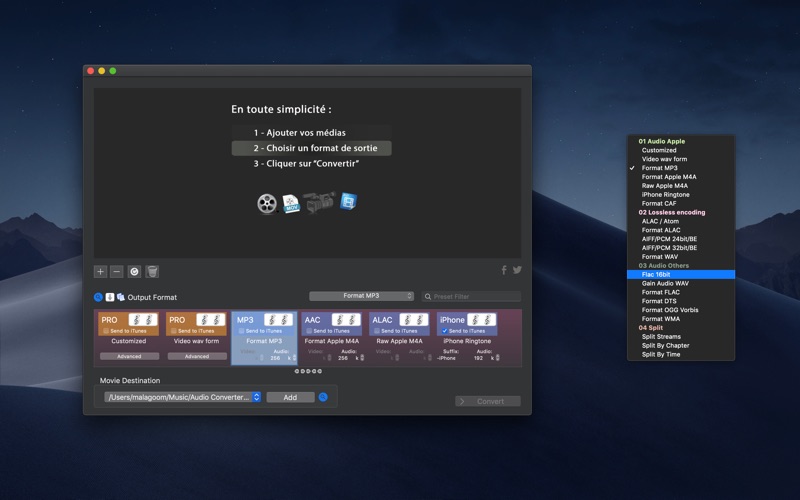This screenshot has width=800, height=500.
Task: Click blue magnifier icon next to Add
Action: [323, 397]
